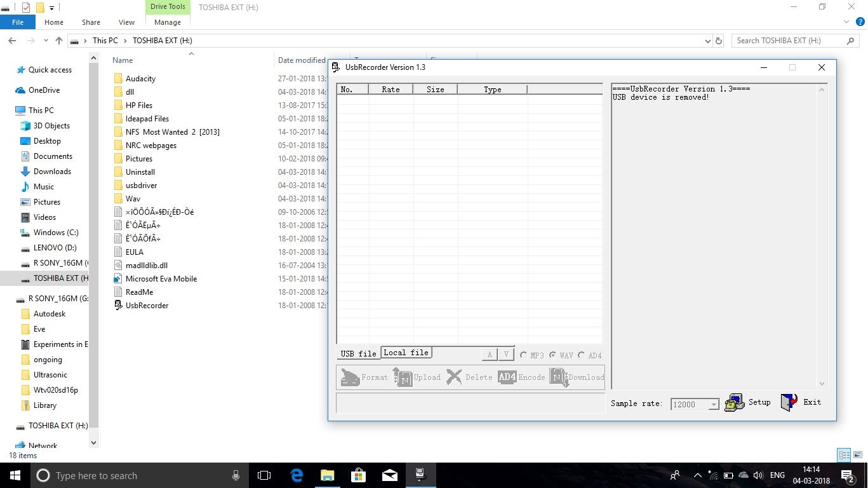The width and height of the screenshot is (868, 488).
Task: Go back with Explorer's back arrow
Action: tap(12, 41)
